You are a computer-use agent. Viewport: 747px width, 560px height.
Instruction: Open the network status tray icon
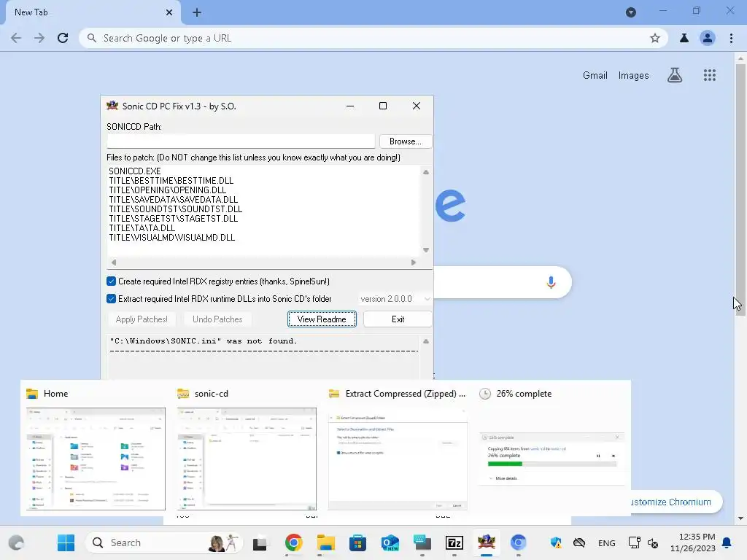[x=634, y=542]
